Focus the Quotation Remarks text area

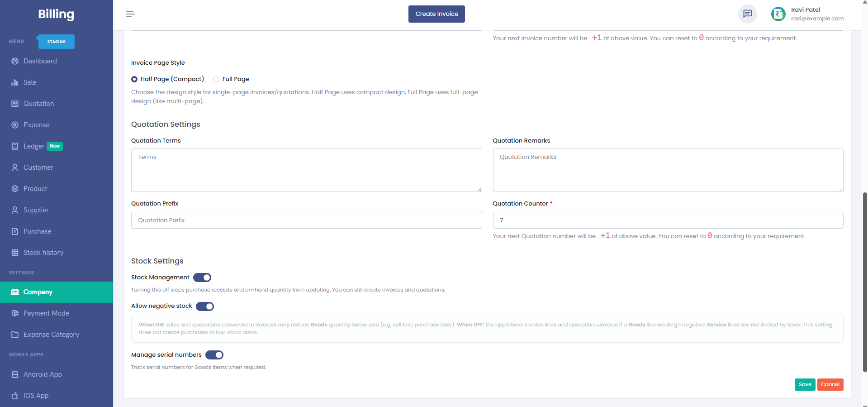(x=668, y=170)
